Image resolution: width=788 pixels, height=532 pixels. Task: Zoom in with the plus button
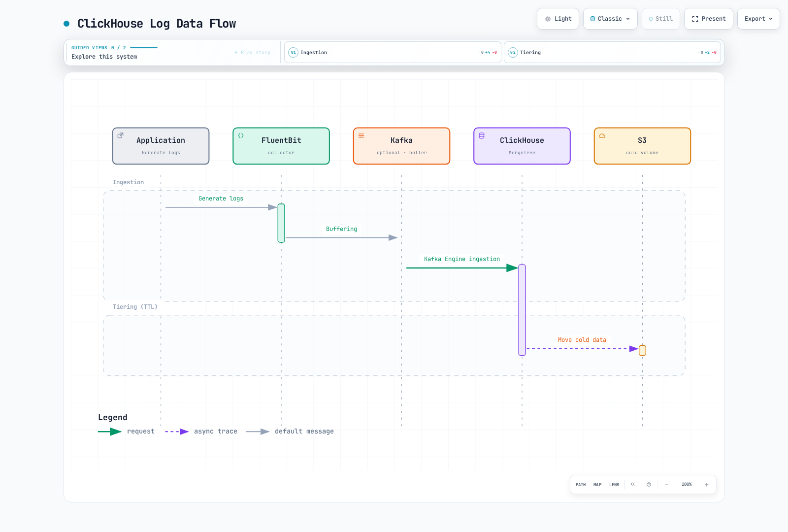point(706,485)
